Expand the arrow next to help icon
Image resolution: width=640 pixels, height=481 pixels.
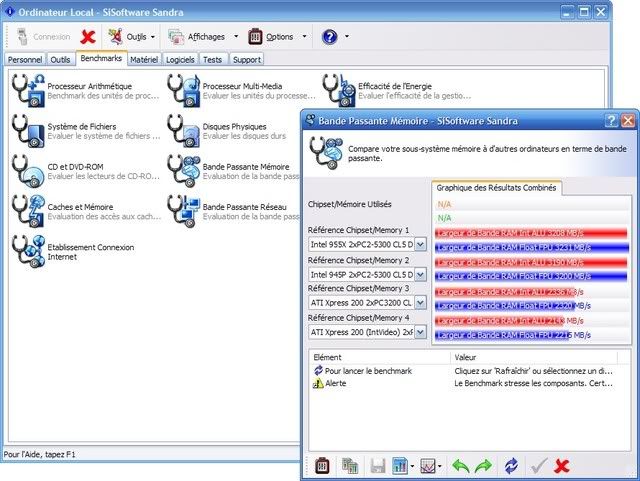coord(347,36)
